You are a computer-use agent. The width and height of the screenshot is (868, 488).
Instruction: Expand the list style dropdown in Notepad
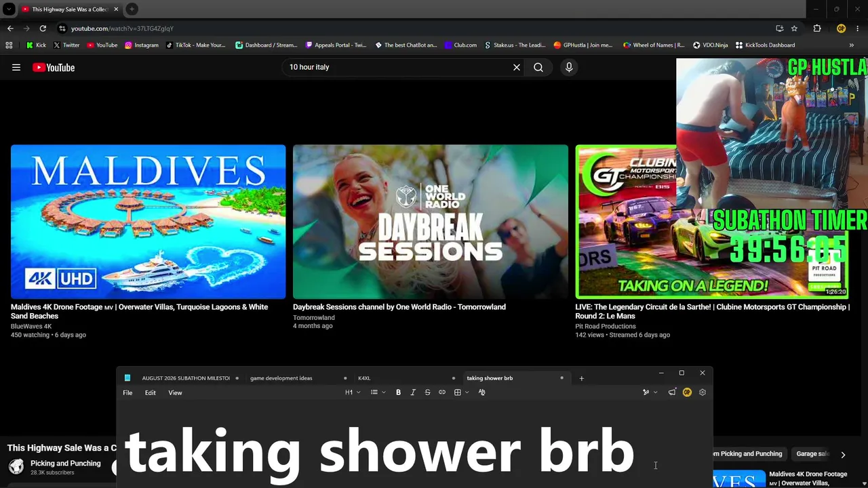(378, 392)
